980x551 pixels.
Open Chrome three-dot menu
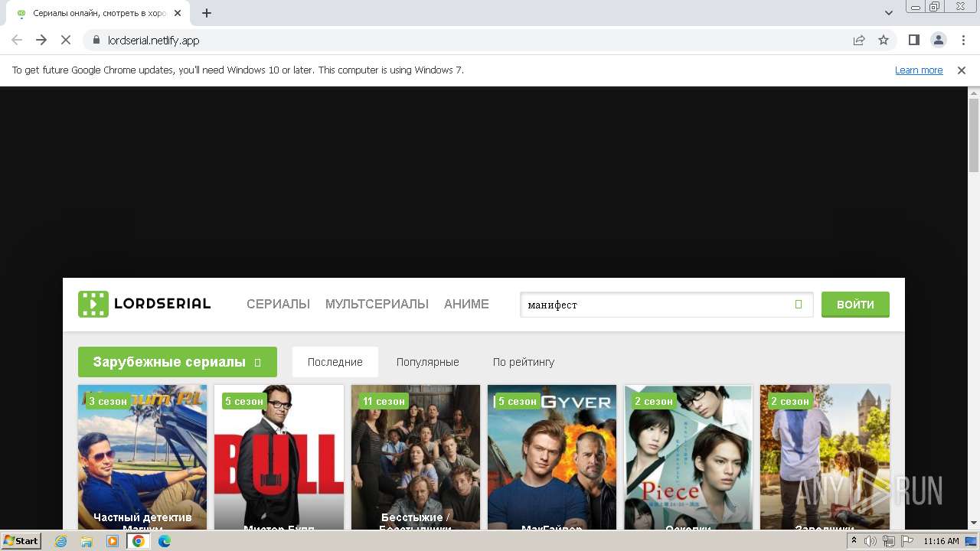coord(962,40)
